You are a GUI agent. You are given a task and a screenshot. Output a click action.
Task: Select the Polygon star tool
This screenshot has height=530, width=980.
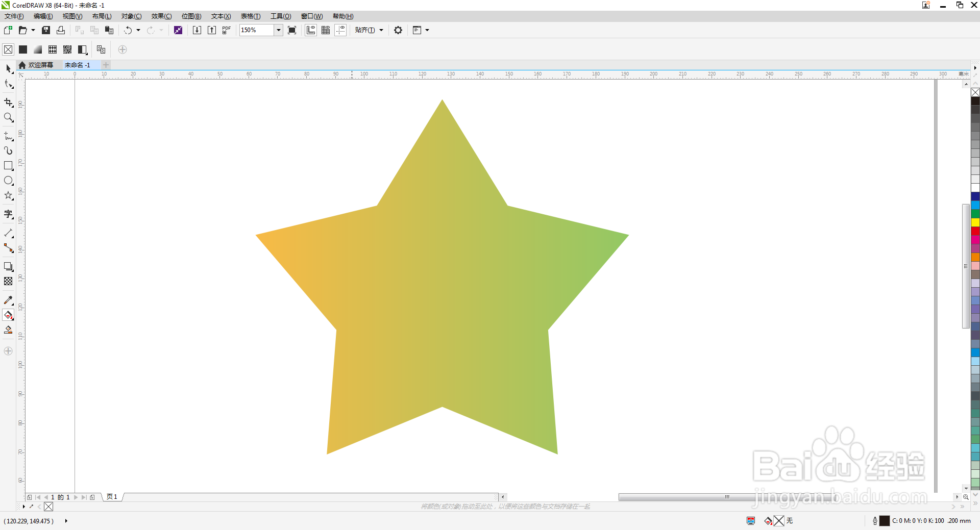click(x=8, y=195)
